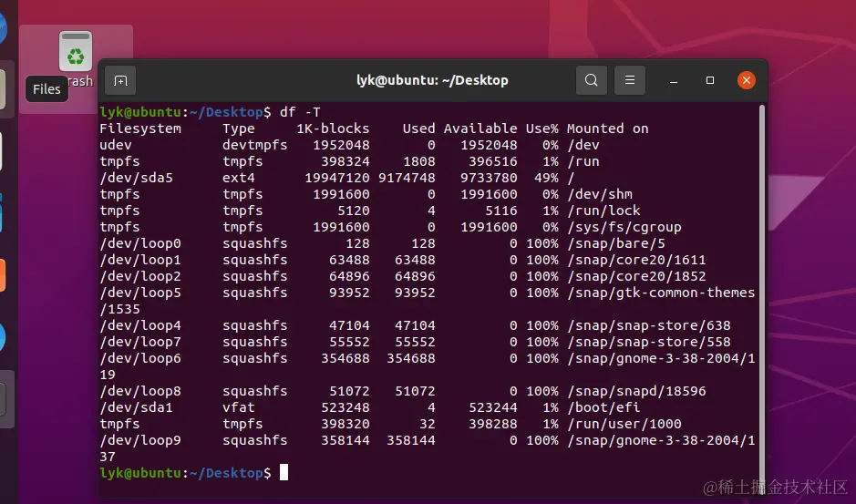The height and width of the screenshot is (504, 856).
Task: Select the 'Mounted on' column header
Action: click(608, 129)
